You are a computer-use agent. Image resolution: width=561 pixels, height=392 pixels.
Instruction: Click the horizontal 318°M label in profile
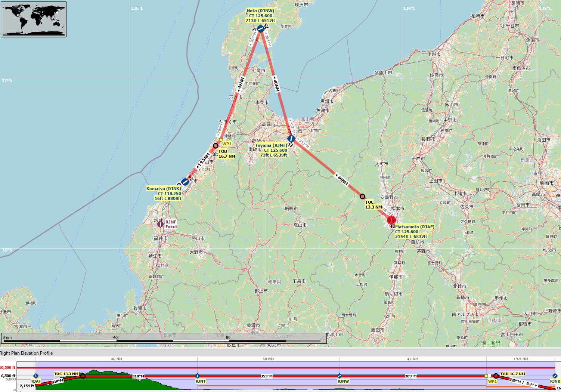pyautogui.click(x=138, y=376)
